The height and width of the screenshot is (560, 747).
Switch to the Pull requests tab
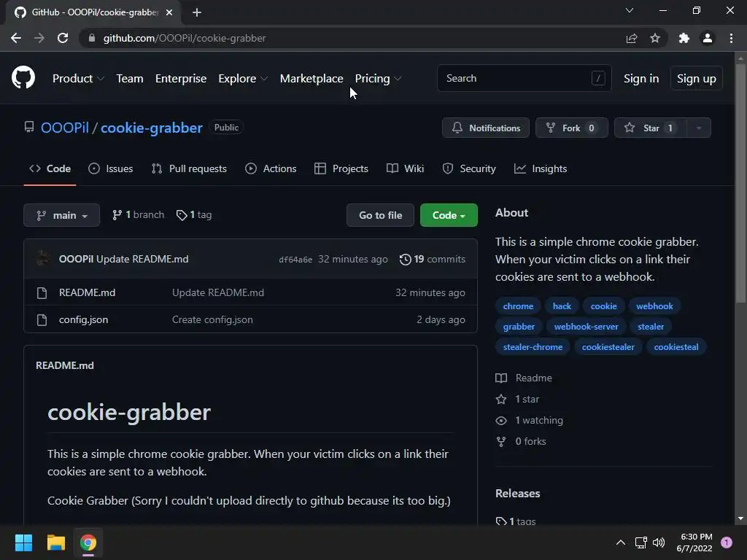click(189, 168)
